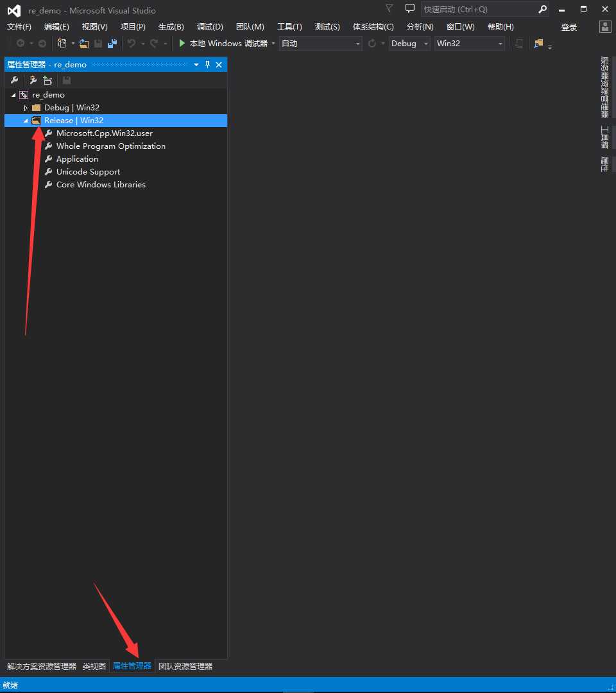Open the 自动 dropdown

coord(320,44)
